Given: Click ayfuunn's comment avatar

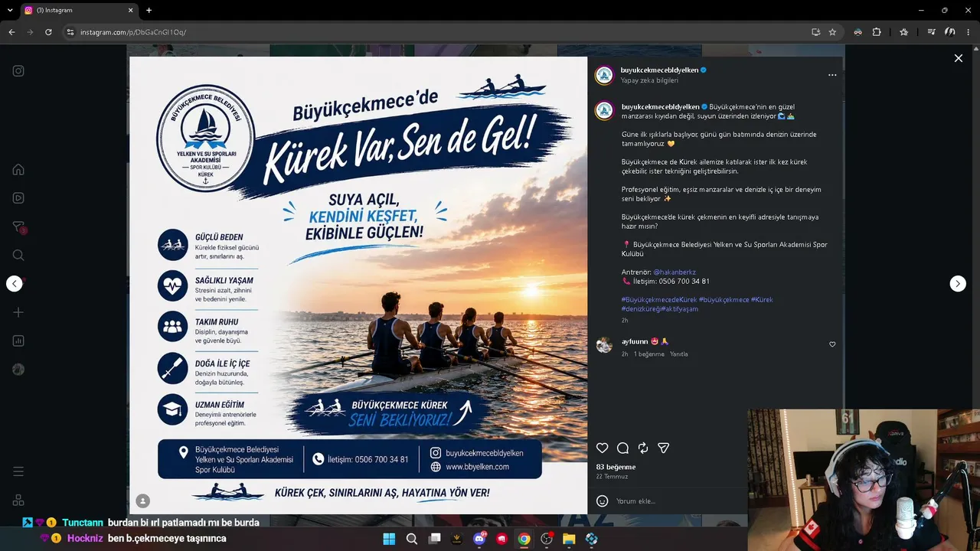Looking at the screenshot, I should point(604,345).
